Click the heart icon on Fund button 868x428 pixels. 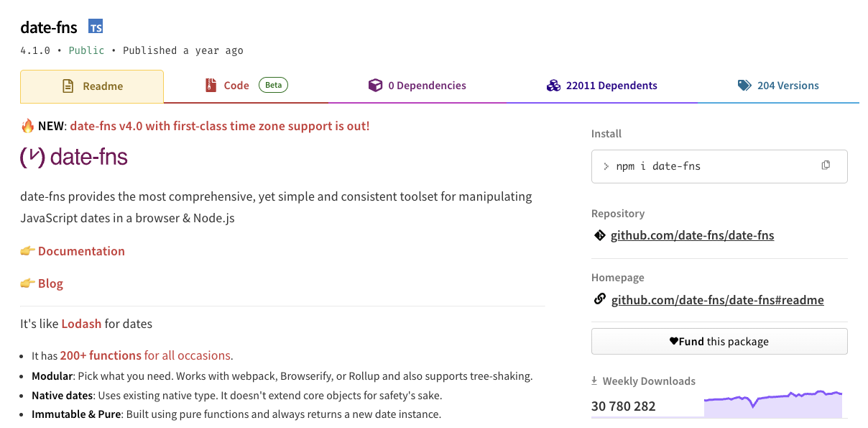(x=673, y=342)
